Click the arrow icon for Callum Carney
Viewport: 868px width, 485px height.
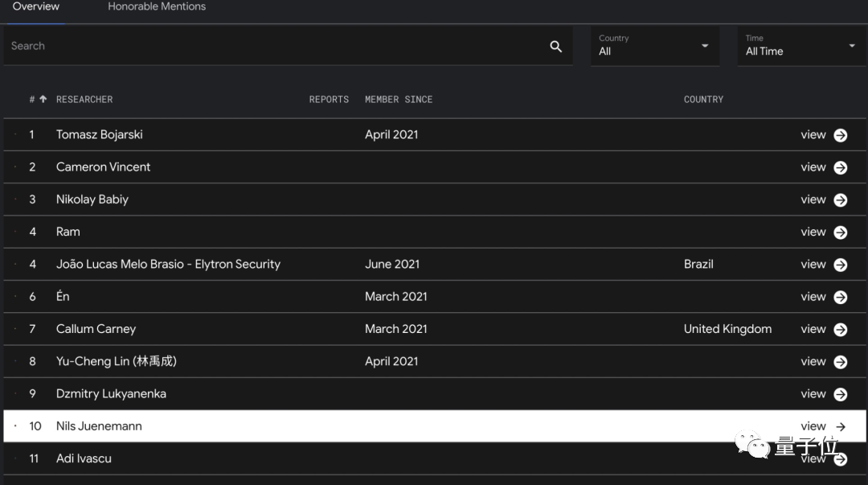[x=841, y=330]
